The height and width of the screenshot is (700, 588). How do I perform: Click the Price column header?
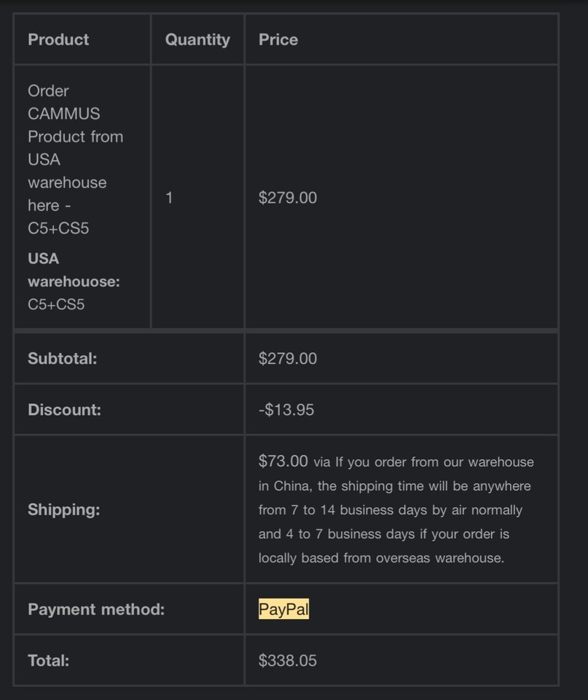[x=278, y=39]
